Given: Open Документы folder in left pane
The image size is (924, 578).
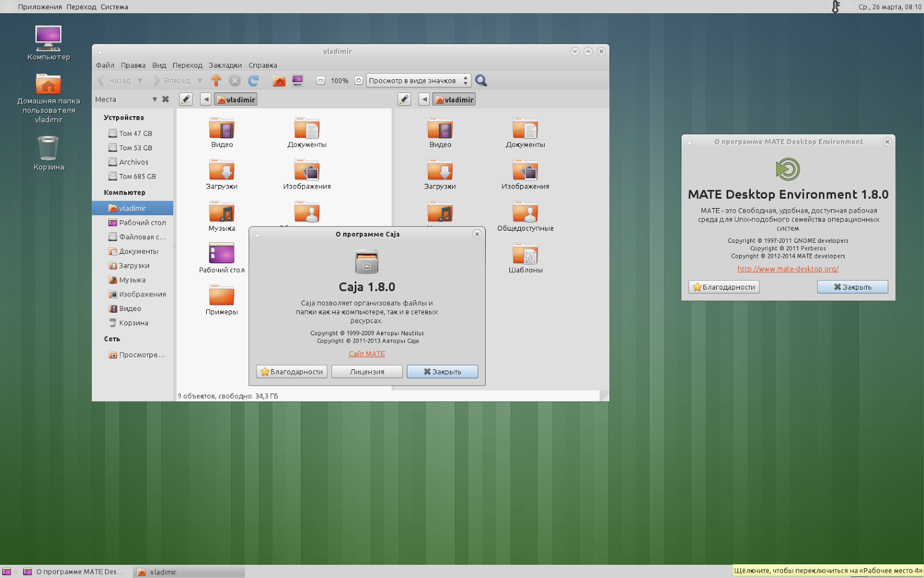Looking at the screenshot, I should (x=307, y=132).
